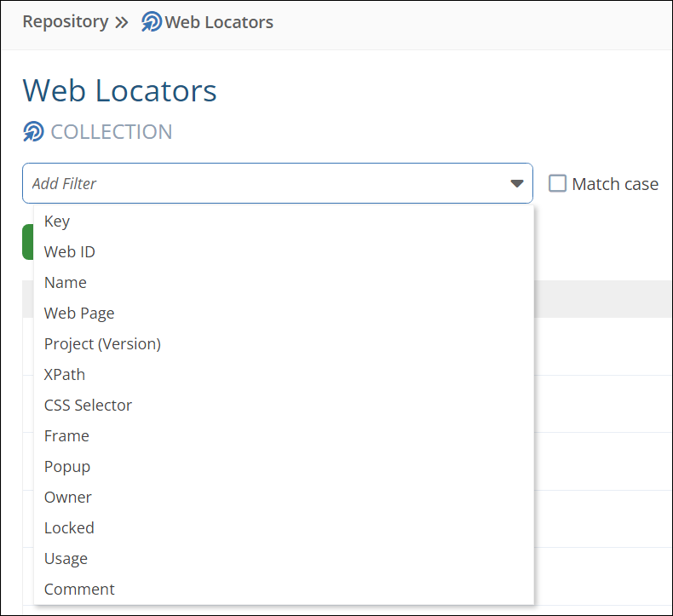The height and width of the screenshot is (616, 673).
Task: Select the Popup filter option
Action: pos(67,467)
